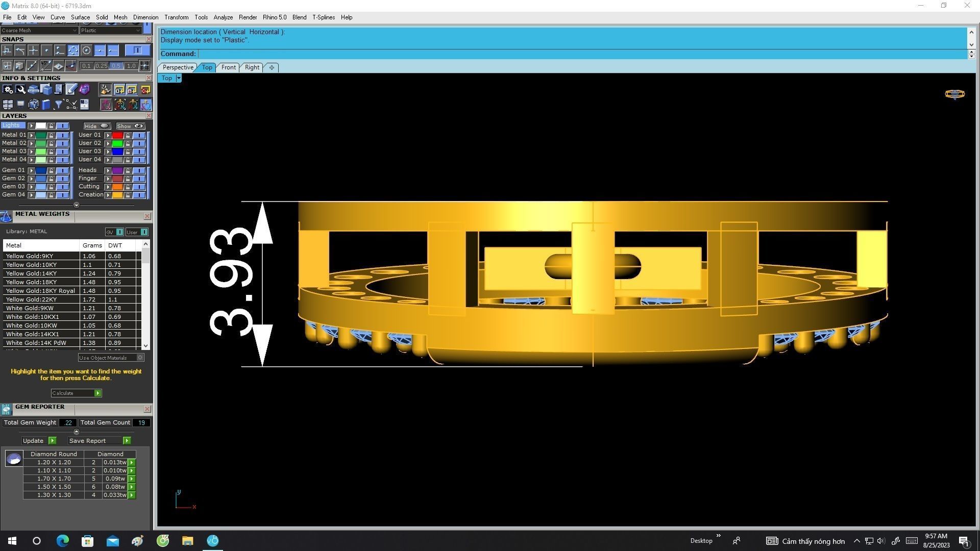Image resolution: width=980 pixels, height=551 pixels.
Task: Expand the Top viewport menu arrow
Action: (x=179, y=78)
